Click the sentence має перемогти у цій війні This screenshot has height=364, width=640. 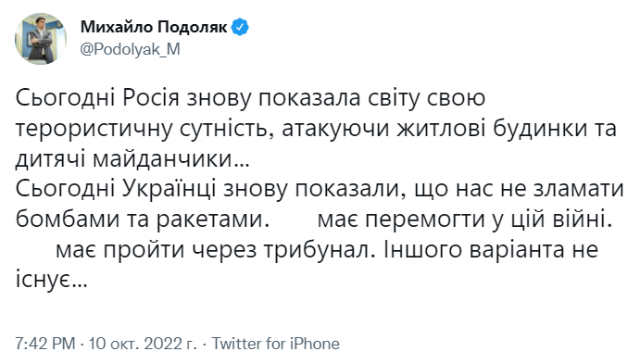point(465,220)
